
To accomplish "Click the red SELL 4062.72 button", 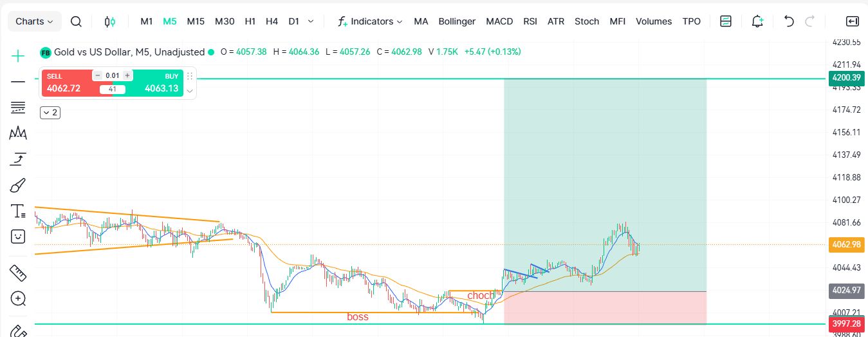I will coord(64,83).
